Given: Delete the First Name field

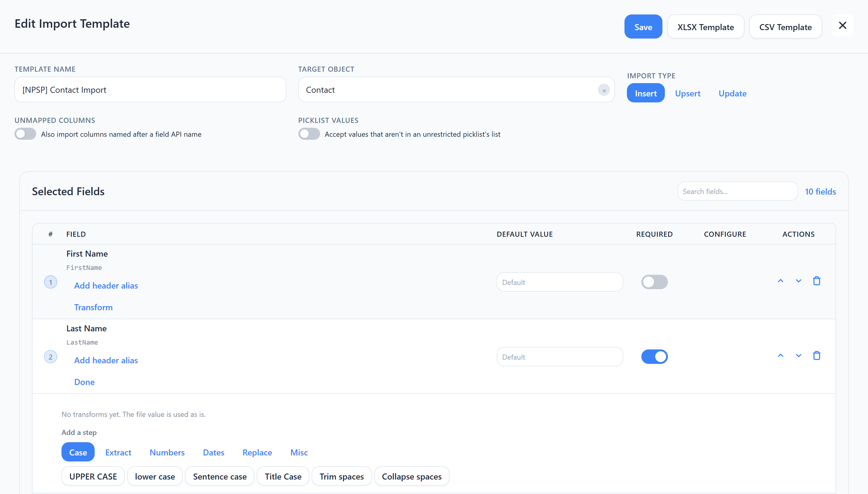Looking at the screenshot, I should [x=816, y=281].
